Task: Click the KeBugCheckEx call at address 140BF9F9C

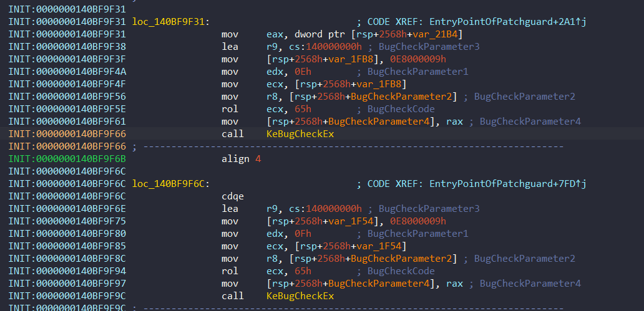Action: 300,296
